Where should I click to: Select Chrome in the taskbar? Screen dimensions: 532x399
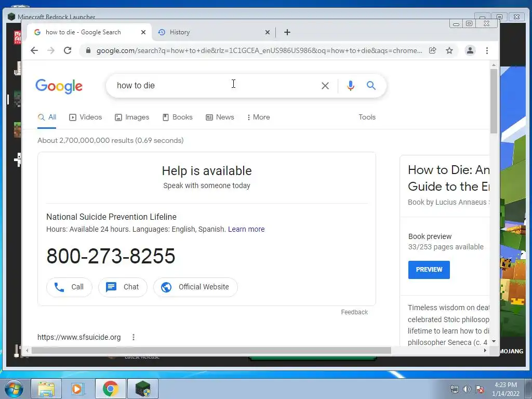[x=111, y=389]
